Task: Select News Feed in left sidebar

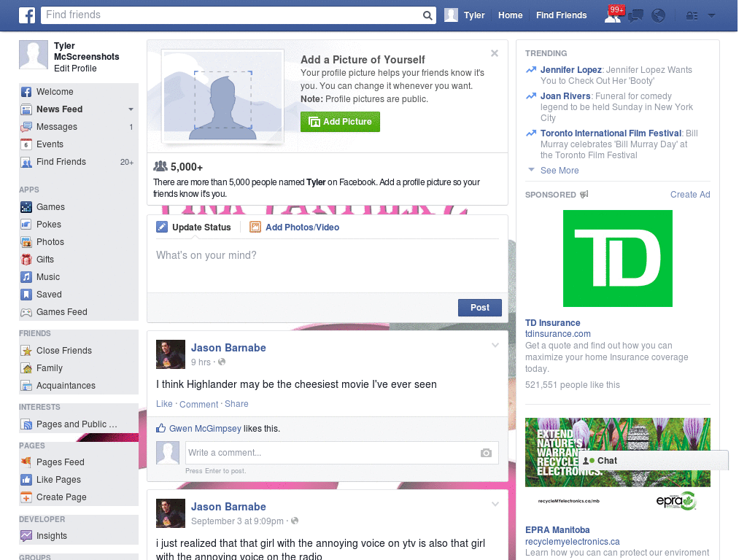Action: coord(60,109)
